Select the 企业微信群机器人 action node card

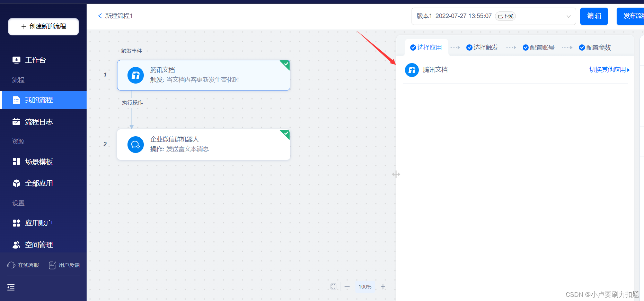coord(204,145)
